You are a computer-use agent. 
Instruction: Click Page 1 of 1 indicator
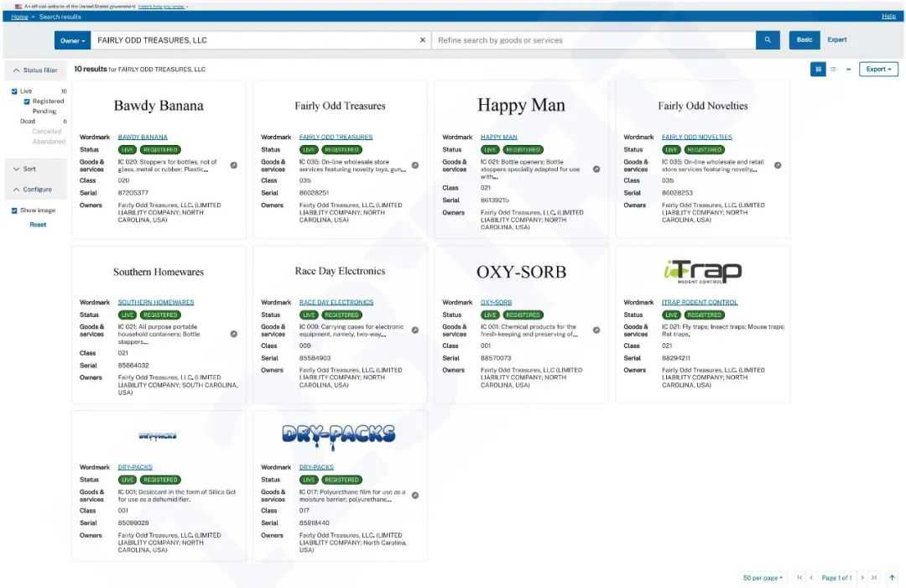click(836, 578)
